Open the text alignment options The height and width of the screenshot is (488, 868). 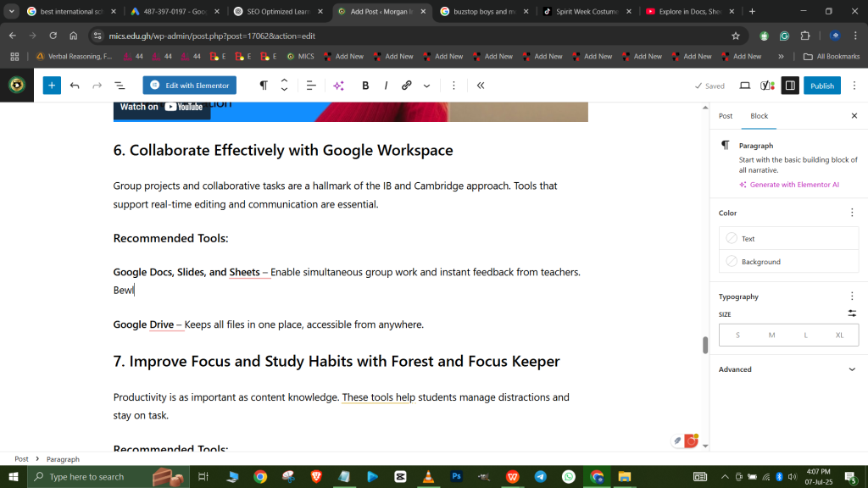pyautogui.click(x=311, y=86)
